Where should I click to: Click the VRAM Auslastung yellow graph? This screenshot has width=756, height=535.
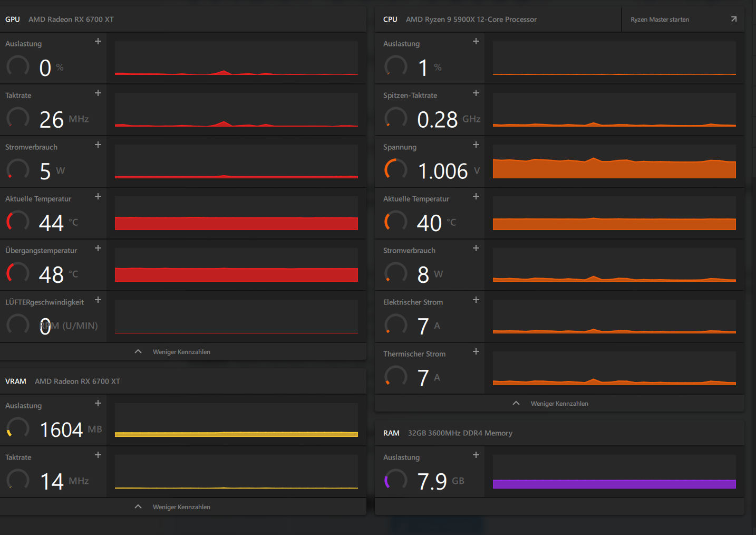coord(236,420)
